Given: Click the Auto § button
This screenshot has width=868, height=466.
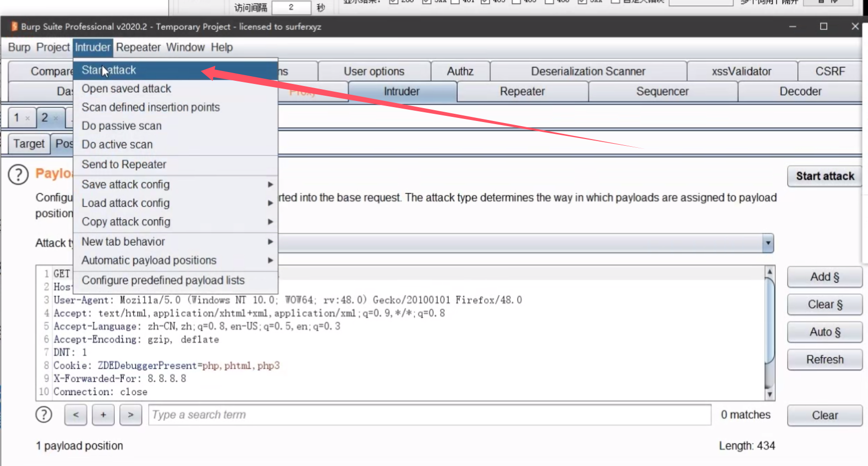Looking at the screenshot, I should pyautogui.click(x=825, y=332).
